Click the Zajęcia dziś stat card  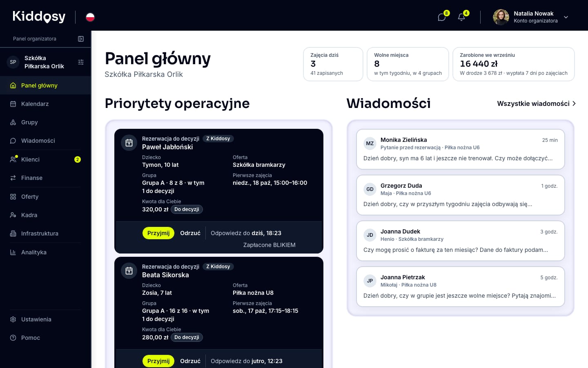333,64
